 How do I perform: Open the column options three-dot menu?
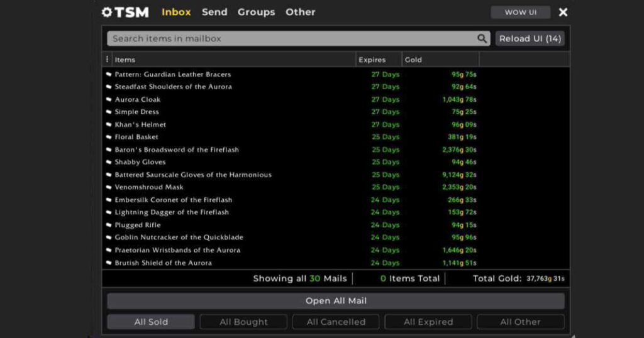107,60
